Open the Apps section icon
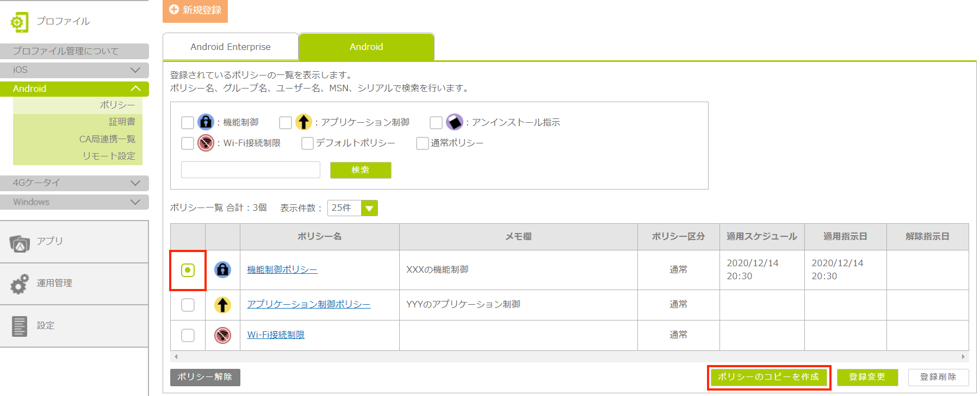Image resolution: width=980 pixels, height=396 pixels. (x=20, y=244)
